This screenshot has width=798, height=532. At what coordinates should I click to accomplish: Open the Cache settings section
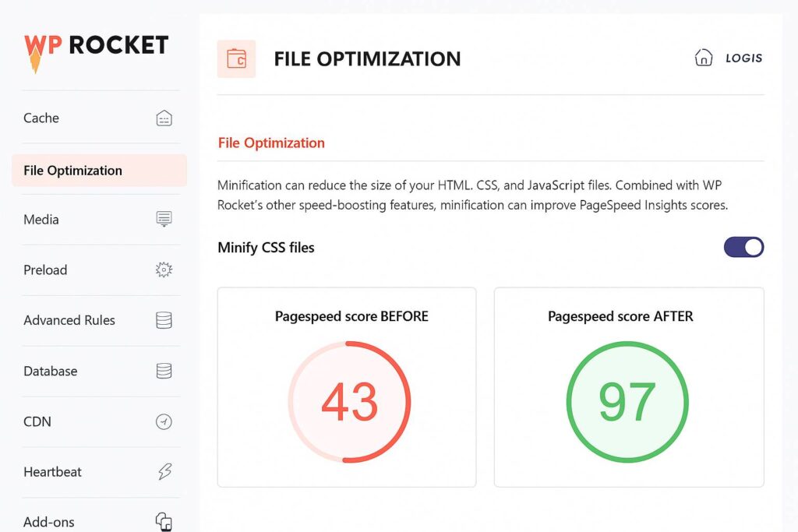41,118
